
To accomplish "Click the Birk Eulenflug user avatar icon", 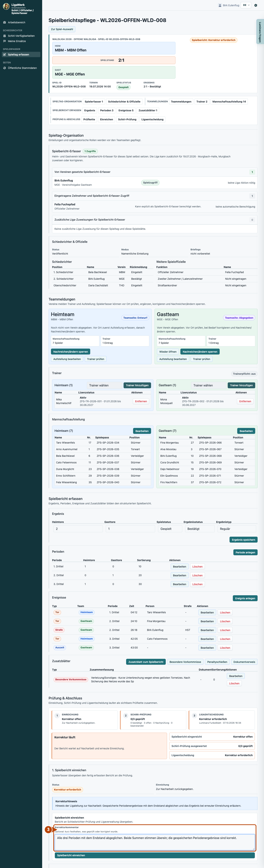I will tap(220, 5).
